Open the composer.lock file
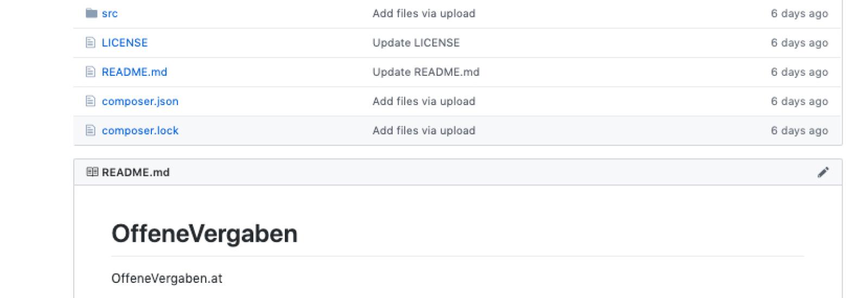Viewport: 868px width, 298px height. [140, 131]
